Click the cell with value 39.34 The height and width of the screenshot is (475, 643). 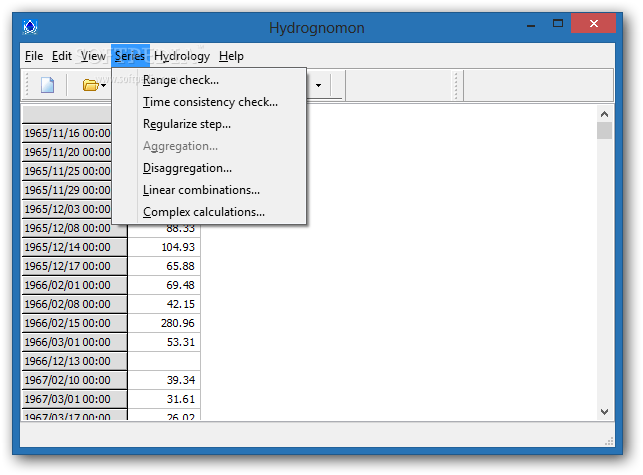(164, 380)
